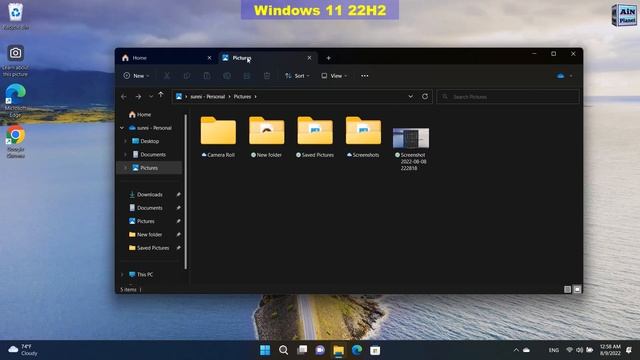Expand the This PC node

tap(122, 275)
